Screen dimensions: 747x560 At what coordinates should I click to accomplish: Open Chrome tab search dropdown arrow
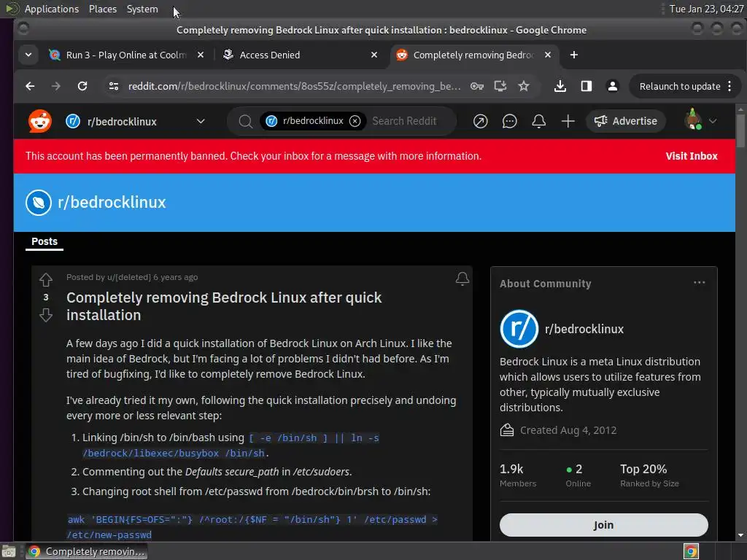click(28, 55)
